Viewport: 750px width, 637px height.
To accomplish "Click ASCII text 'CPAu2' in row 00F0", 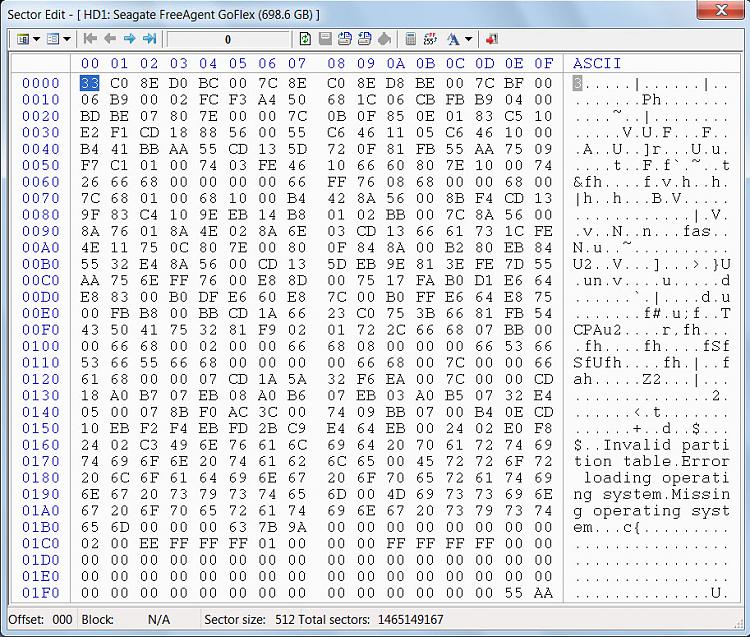I will (x=597, y=330).
